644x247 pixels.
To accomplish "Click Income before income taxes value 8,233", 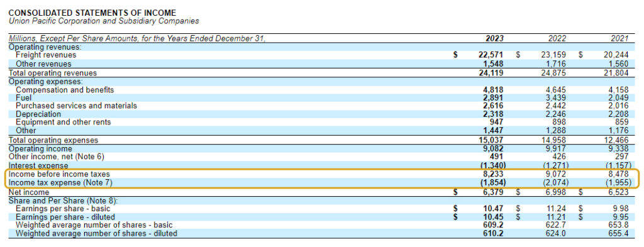I will 494,174.
